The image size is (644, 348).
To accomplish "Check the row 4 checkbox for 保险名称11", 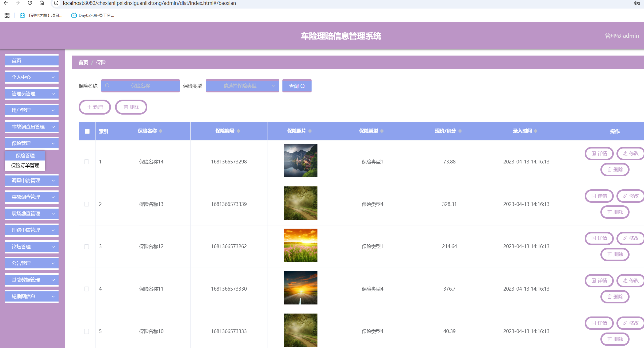I will (87, 289).
